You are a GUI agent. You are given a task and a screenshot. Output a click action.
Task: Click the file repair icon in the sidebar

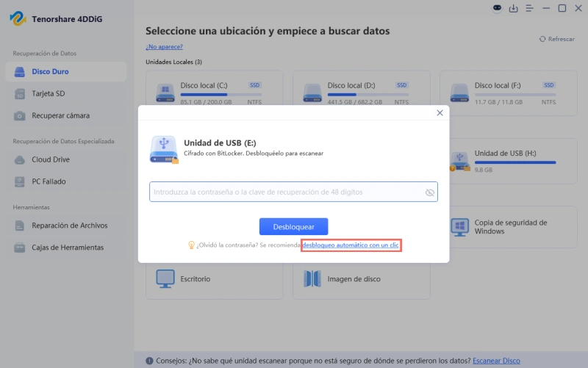[20, 226]
